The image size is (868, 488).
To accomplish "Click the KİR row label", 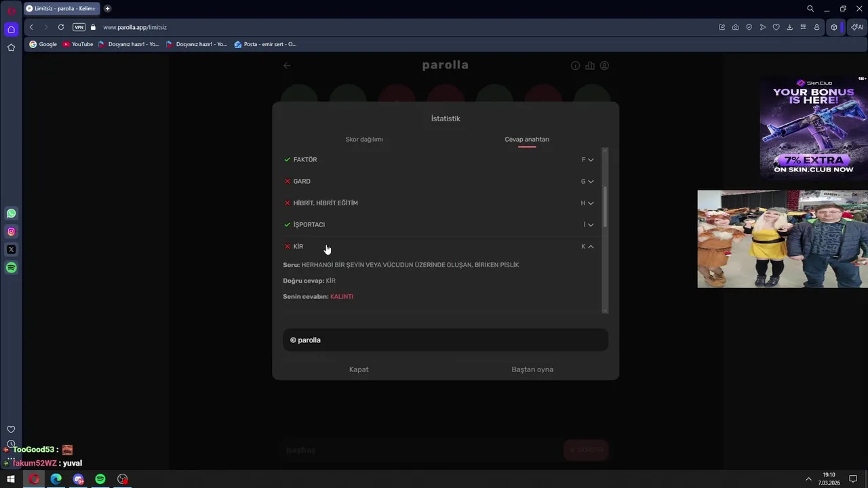I will (x=298, y=247).
